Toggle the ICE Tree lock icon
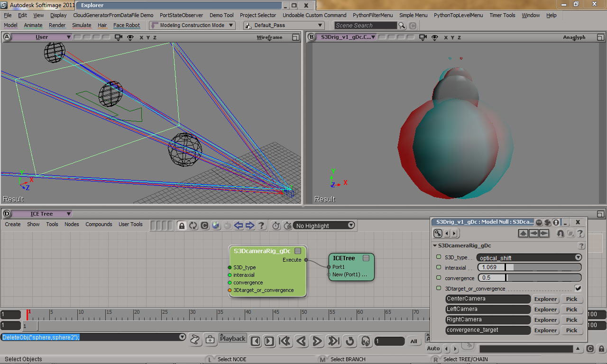This screenshot has width=607, height=364. [182, 226]
